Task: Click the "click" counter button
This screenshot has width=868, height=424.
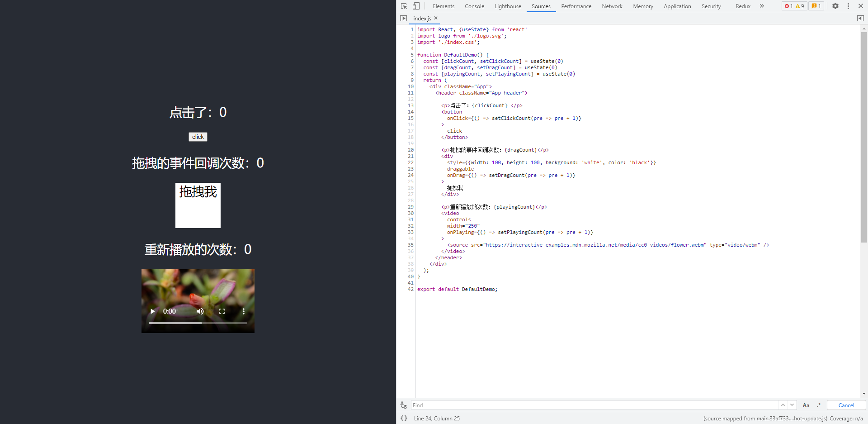Action: [198, 137]
